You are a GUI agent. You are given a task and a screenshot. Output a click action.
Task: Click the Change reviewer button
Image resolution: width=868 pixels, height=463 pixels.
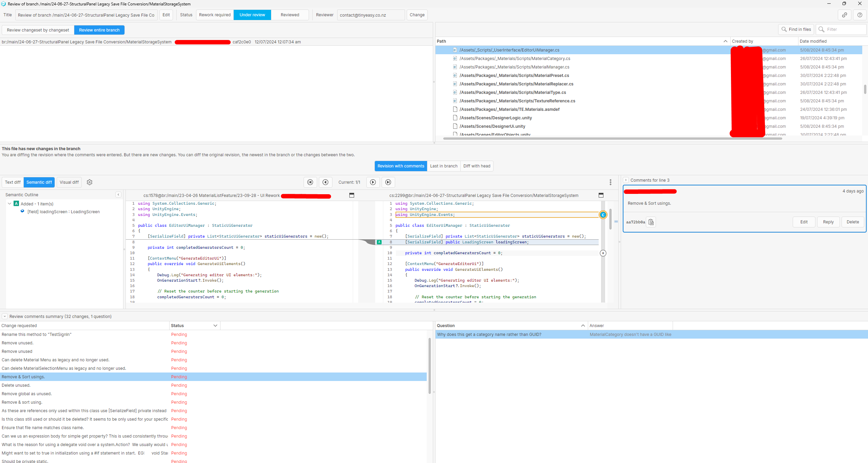417,15
